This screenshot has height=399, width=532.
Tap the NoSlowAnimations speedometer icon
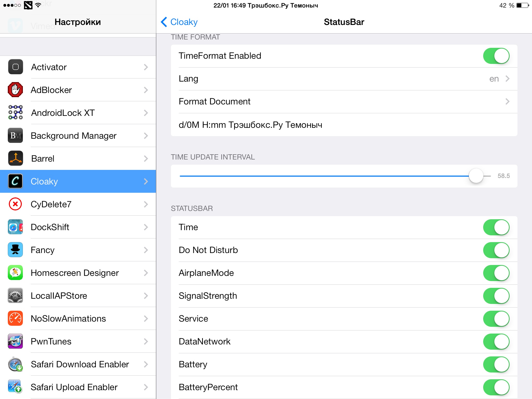pyautogui.click(x=15, y=318)
